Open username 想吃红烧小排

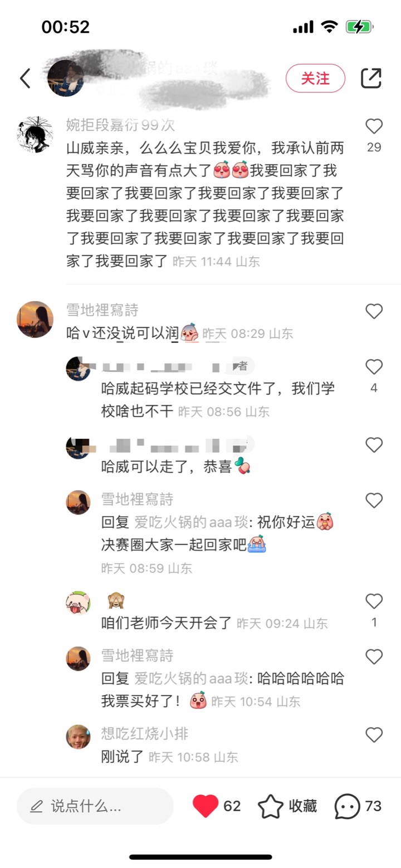point(145,734)
